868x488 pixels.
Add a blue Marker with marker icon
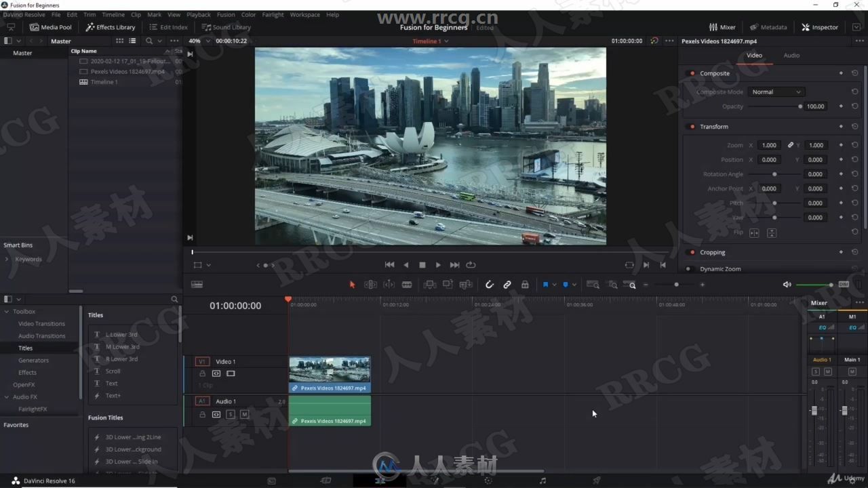point(566,285)
